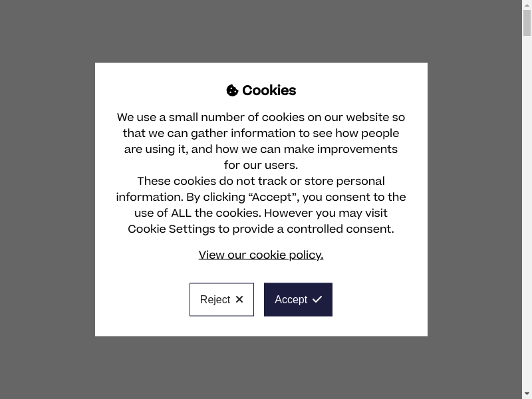This screenshot has width=532, height=399.
Task: Click the scrollbar up arrow
Action: pyautogui.click(x=527, y=5)
